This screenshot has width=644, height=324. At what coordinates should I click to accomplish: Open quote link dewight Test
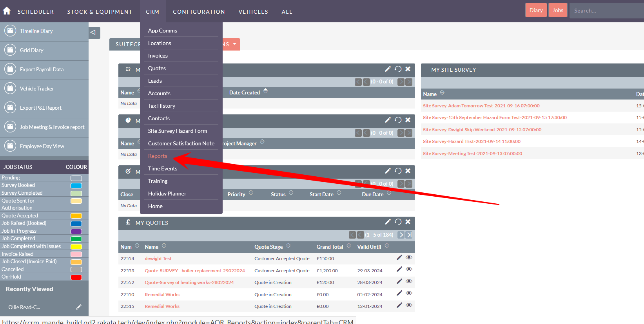[158, 259]
